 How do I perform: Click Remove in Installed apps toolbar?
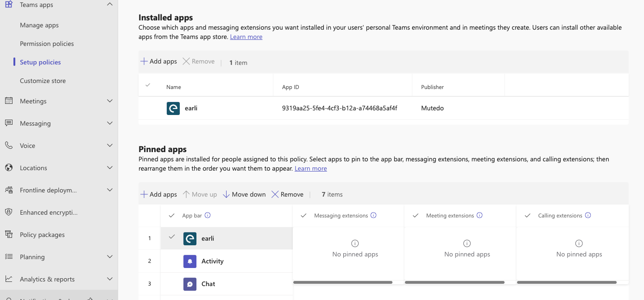199,61
